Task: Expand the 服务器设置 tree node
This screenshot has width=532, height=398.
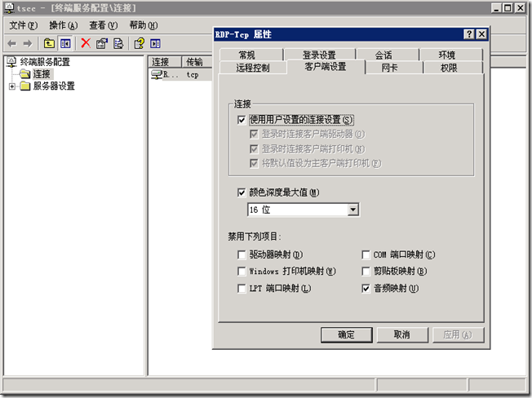Action: click(x=12, y=86)
